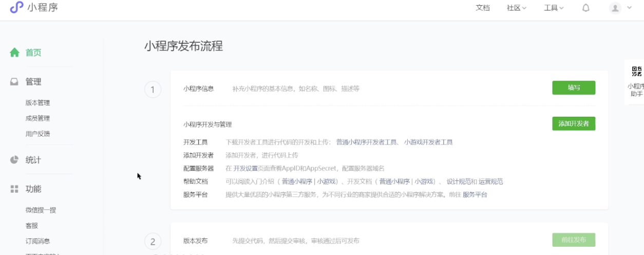Expand the 社区 dropdown menu

(x=517, y=8)
